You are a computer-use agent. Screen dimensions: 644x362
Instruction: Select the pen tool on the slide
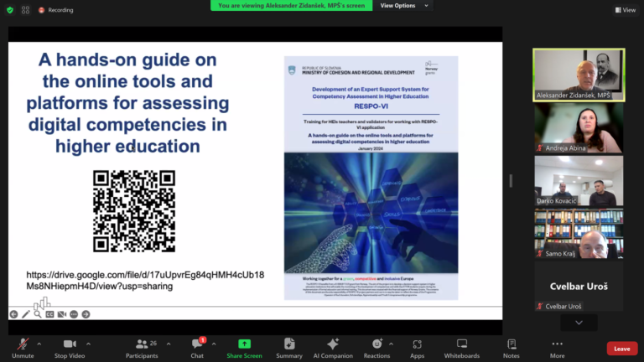[26, 314]
